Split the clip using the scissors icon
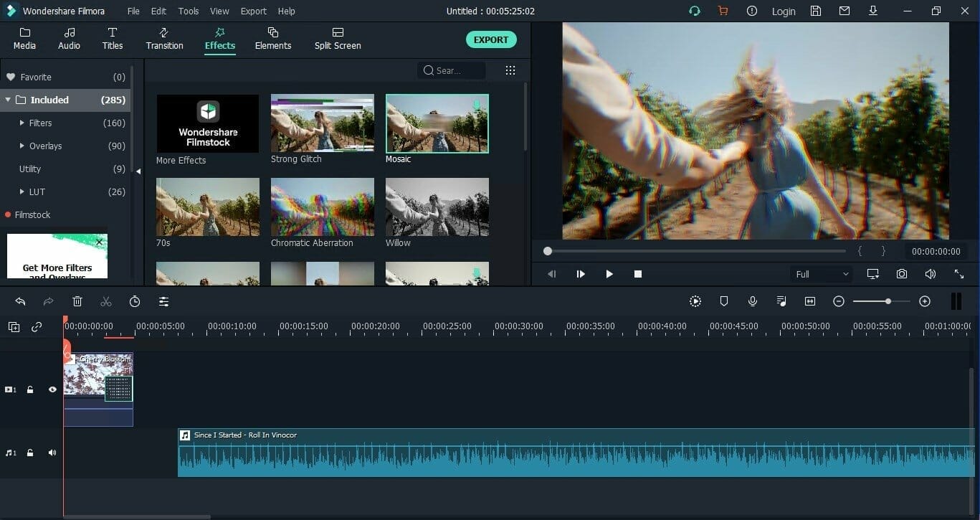Viewport: 980px width, 520px height. [x=106, y=301]
